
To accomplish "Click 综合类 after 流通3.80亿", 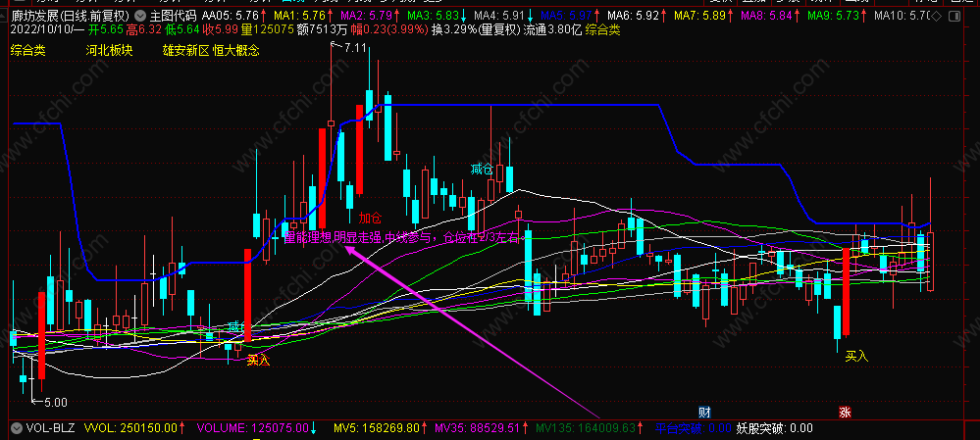I will [x=602, y=28].
